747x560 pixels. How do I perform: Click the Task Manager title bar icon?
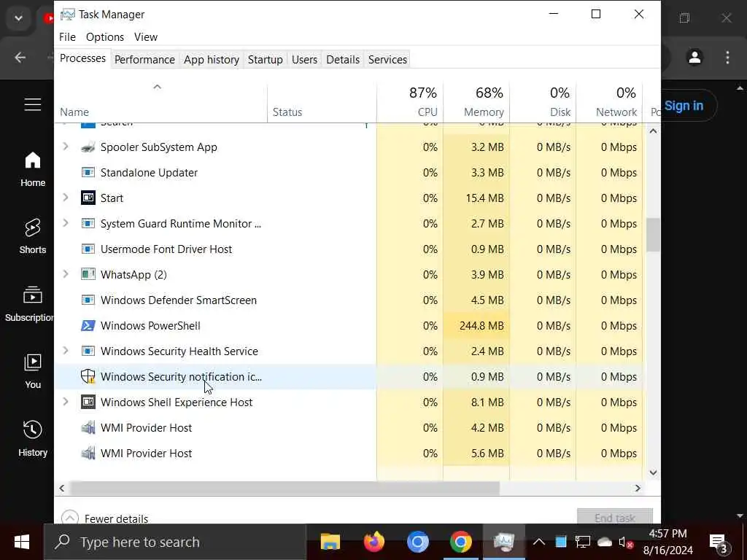pos(68,15)
